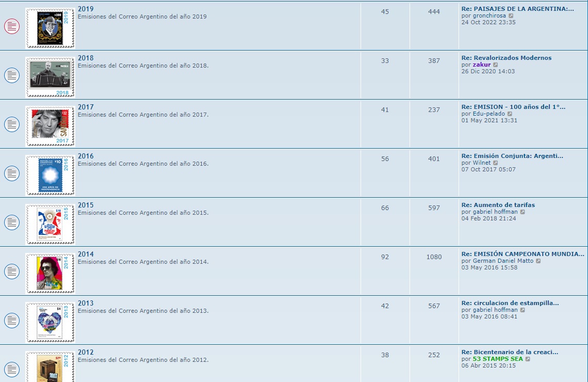Viewport: 588px width, 382px height.
Task: Click the 2016 blue sun stamp thumbnail
Action: tap(50, 174)
